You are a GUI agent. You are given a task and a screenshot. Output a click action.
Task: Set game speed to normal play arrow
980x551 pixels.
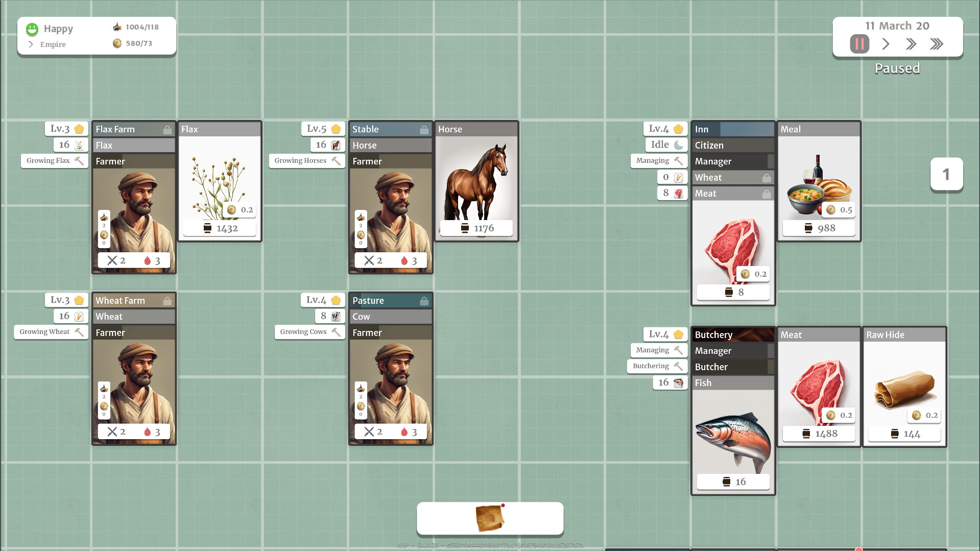click(886, 44)
